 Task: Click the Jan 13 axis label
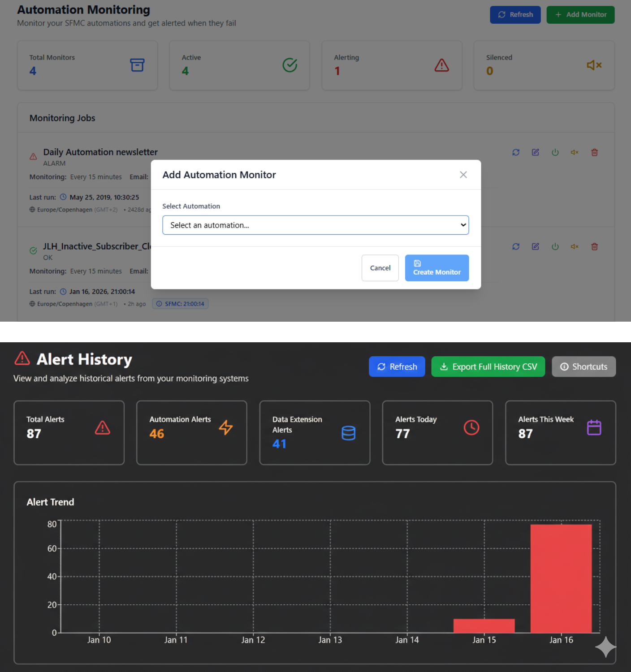pyautogui.click(x=330, y=640)
